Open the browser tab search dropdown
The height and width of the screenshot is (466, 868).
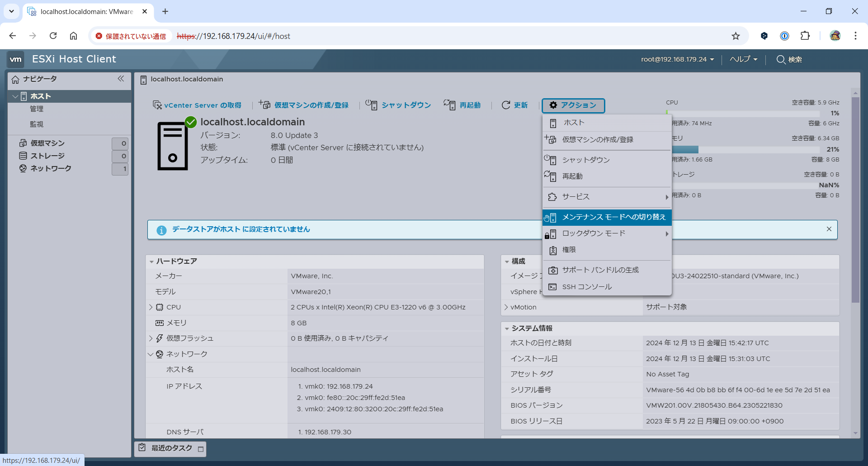11,11
